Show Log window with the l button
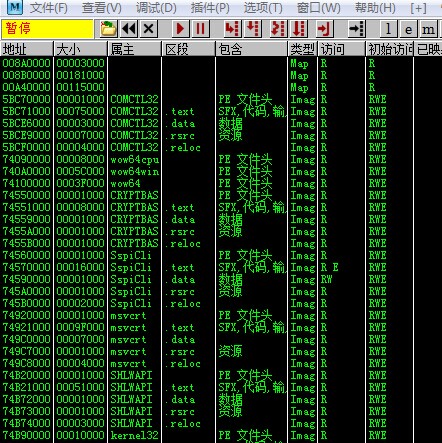 tap(388, 29)
